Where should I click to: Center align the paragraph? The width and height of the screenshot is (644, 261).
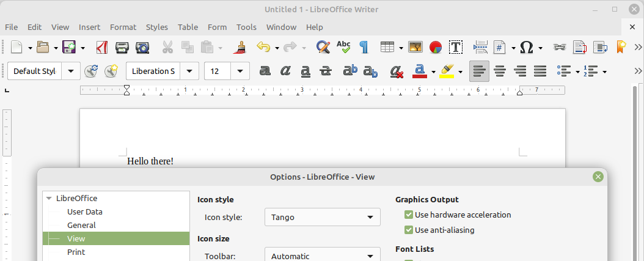(x=500, y=72)
